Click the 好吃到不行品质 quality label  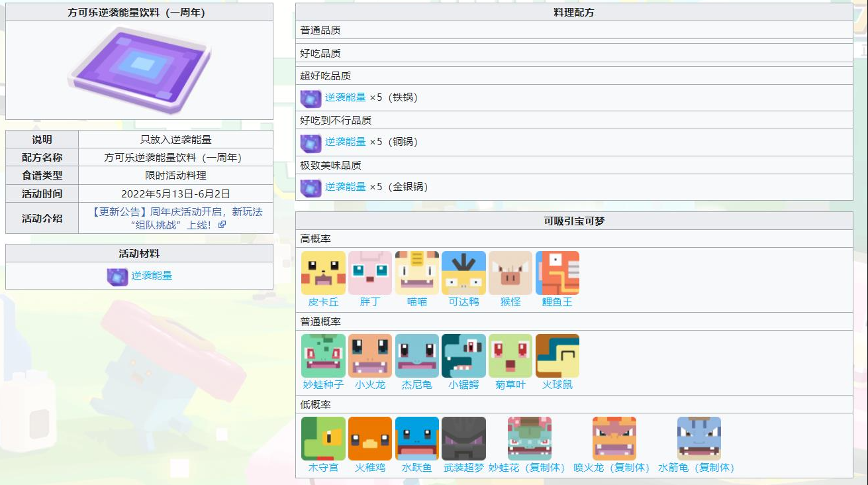click(x=336, y=120)
